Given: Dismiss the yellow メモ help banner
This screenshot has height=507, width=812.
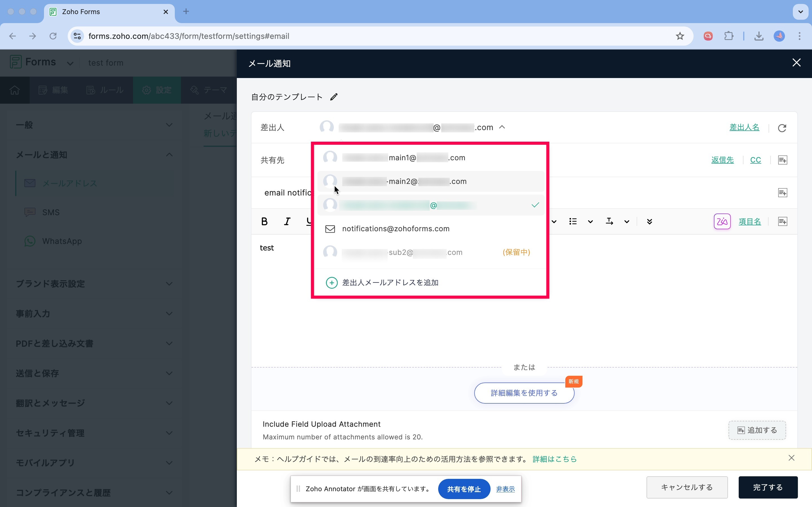Looking at the screenshot, I should point(791,458).
